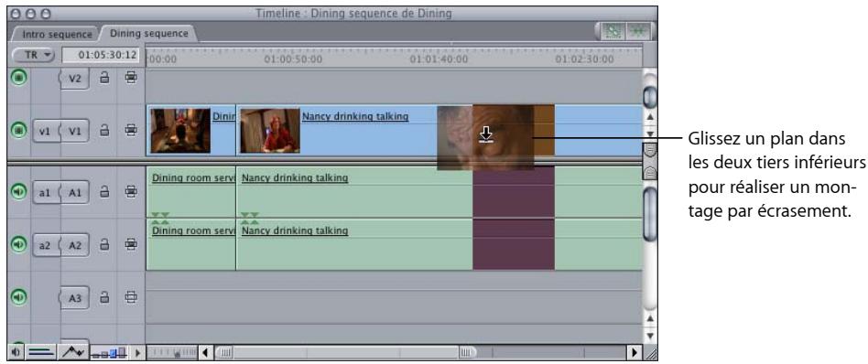Viewport: 868px width, 364px height.
Task: Click ruler at 01:00:50:00 timecode
Action: (x=292, y=59)
